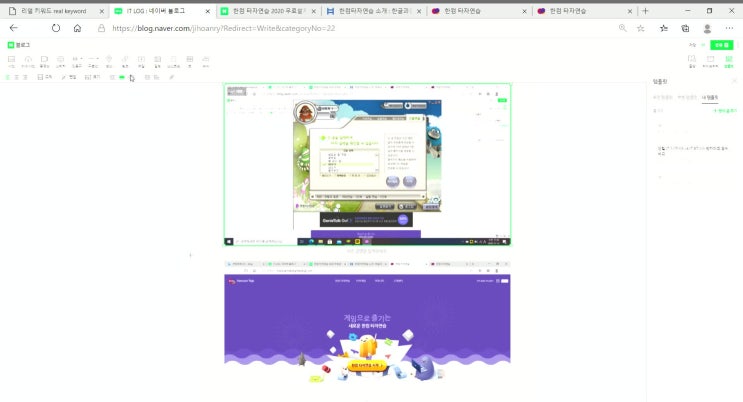Add a link to the image with pencil-like icon

(172, 77)
